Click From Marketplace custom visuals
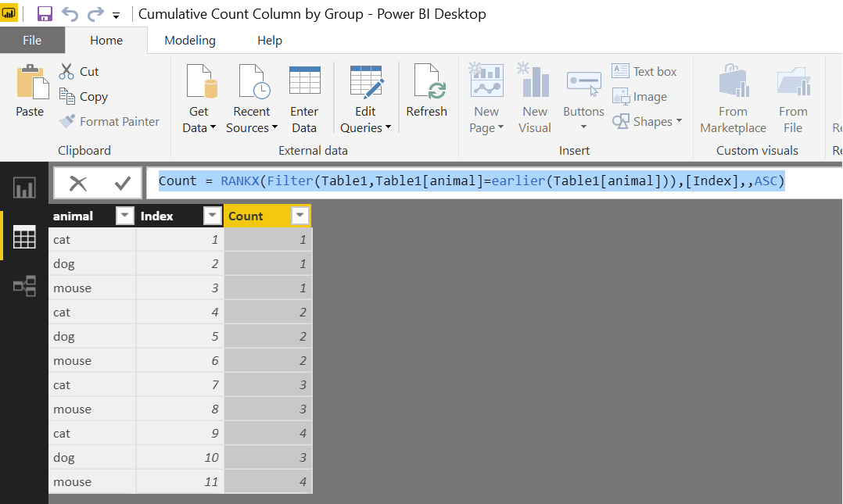843x504 pixels. (734, 98)
